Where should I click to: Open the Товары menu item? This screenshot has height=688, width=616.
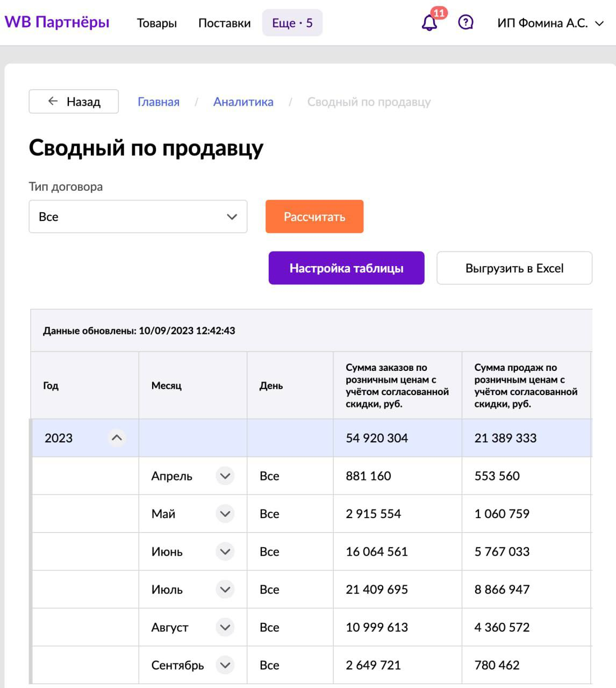(x=157, y=23)
